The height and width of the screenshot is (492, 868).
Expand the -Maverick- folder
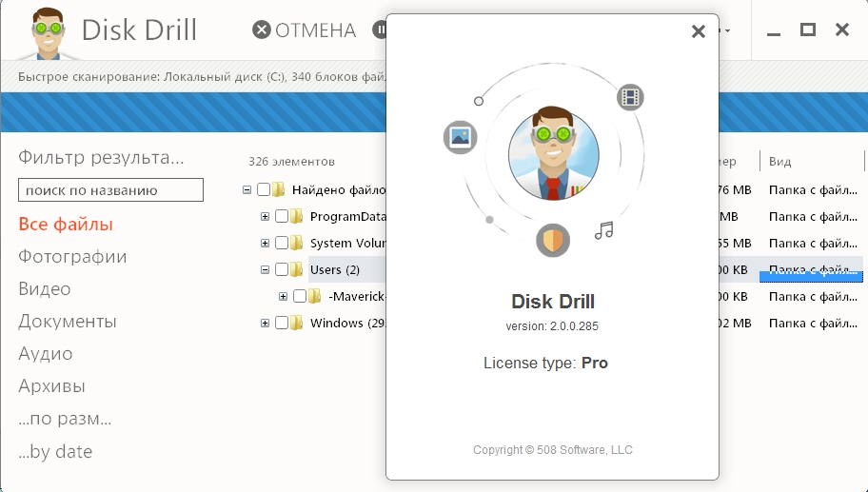click(x=283, y=296)
